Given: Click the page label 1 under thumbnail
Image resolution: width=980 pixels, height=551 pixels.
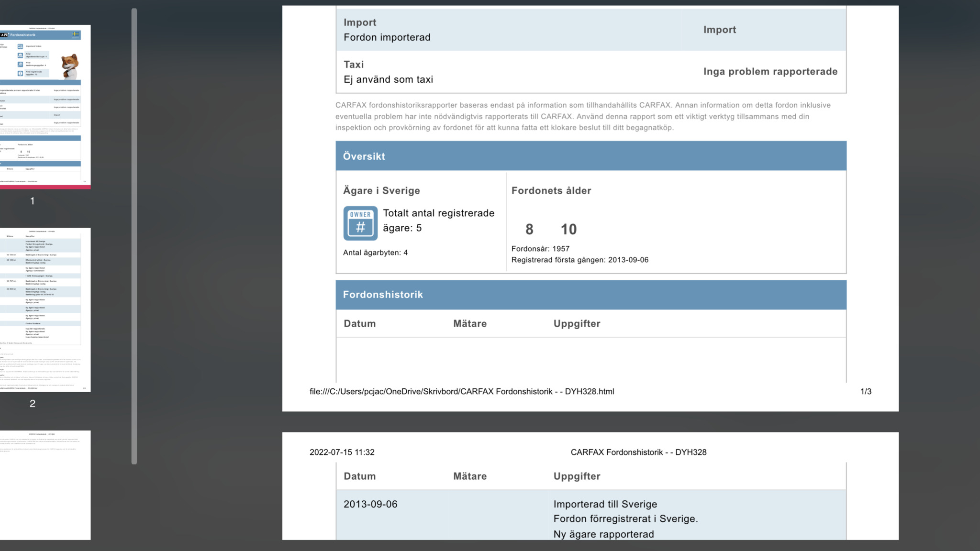Looking at the screenshot, I should tap(33, 201).
